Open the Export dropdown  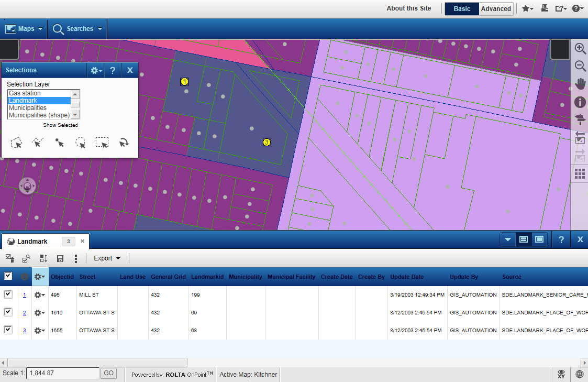[x=107, y=258]
